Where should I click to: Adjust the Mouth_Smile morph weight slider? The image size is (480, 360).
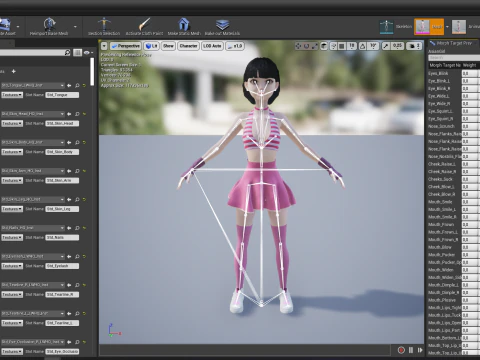(x=470, y=202)
